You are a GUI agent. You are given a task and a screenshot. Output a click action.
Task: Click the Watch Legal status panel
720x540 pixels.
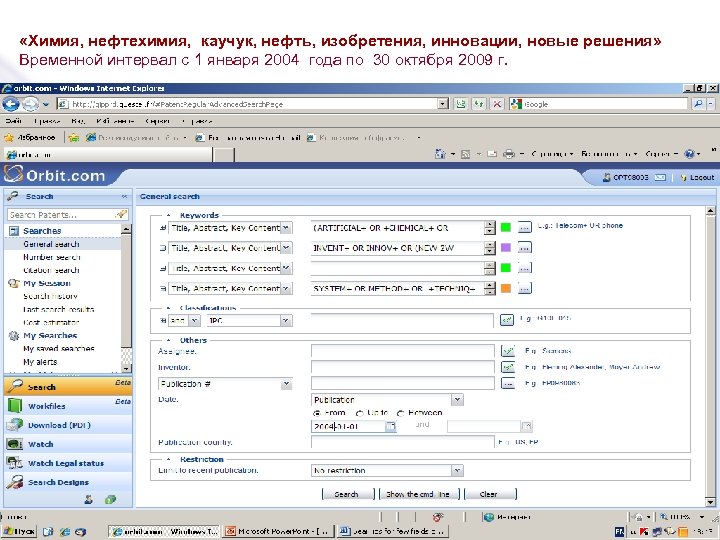coord(68,463)
